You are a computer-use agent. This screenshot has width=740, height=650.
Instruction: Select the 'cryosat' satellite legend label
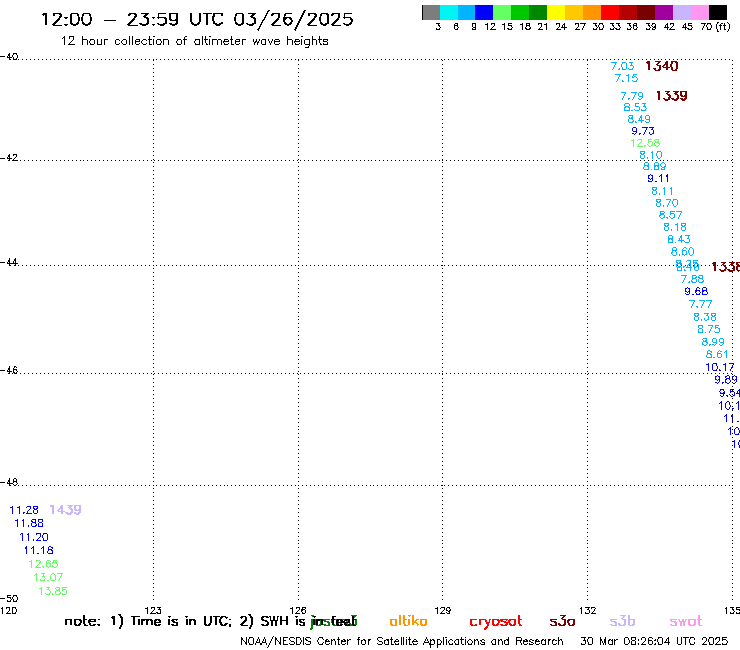point(496,621)
